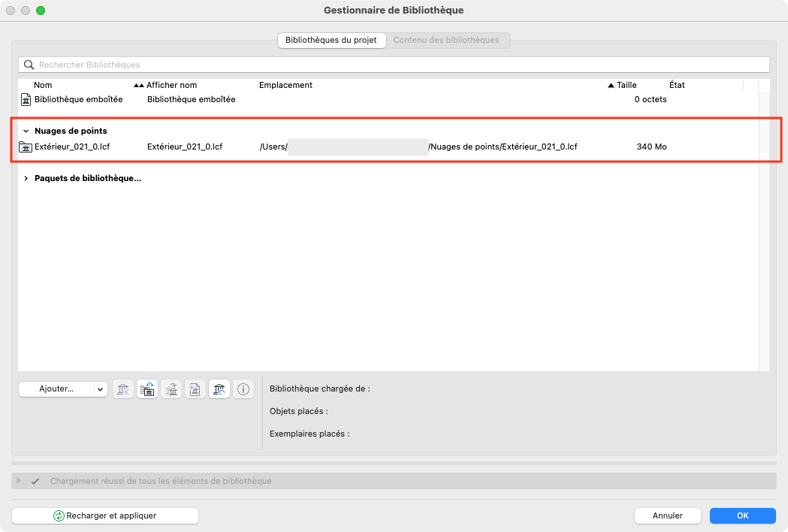The height and width of the screenshot is (532, 788).
Task: Click the migrate libraries folder icon
Action: pyautogui.click(x=147, y=389)
